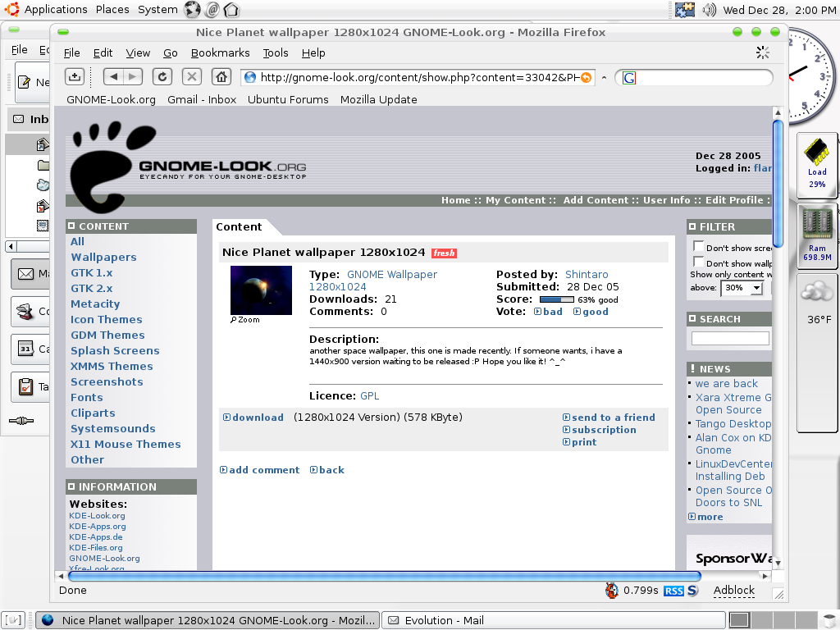Screen dimensions: 840x630
Task: Open the System menu
Action: point(157,10)
